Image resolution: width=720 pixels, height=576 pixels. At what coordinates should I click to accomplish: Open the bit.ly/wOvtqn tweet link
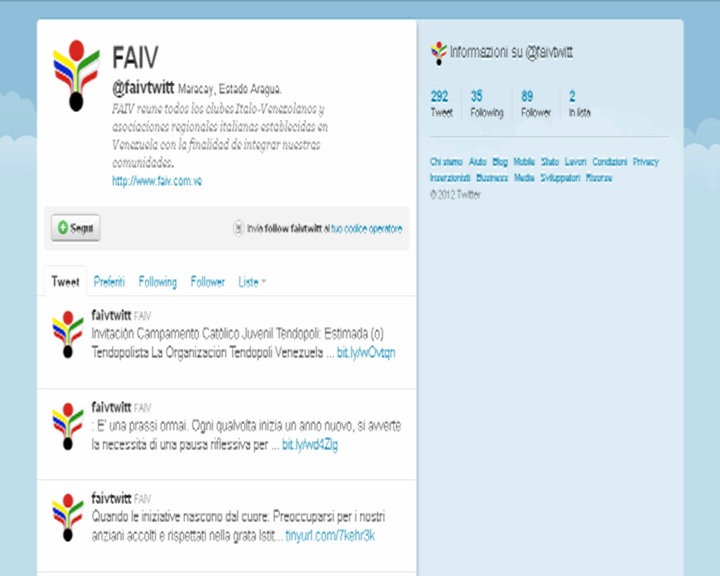(366, 352)
